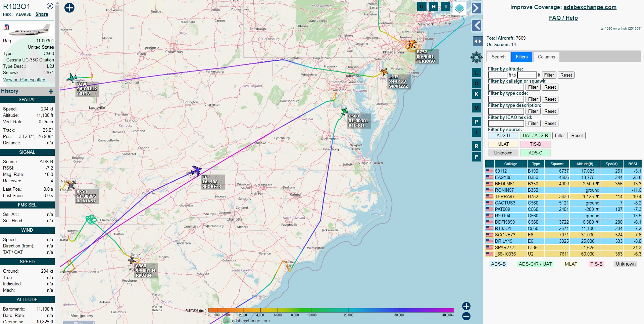This screenshot has height=324, width=644.
Task: Click the R map button
Action: [x=477, y=146]
